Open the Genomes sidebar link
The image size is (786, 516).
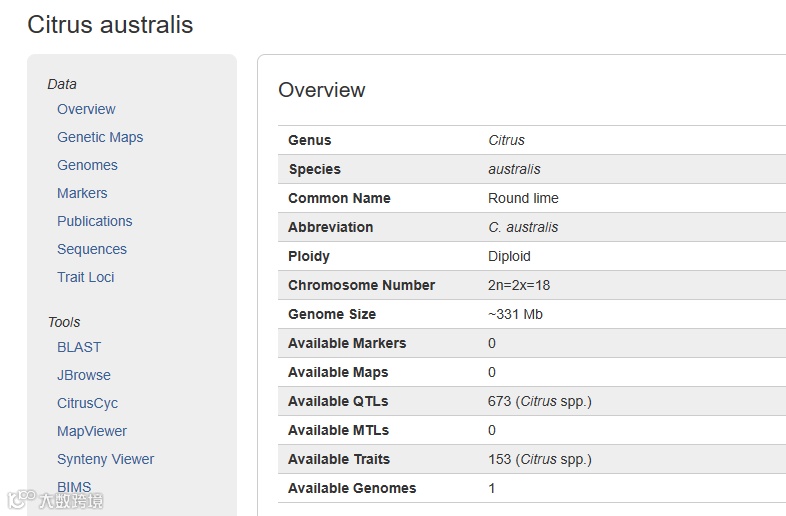(x=87, y=165)
